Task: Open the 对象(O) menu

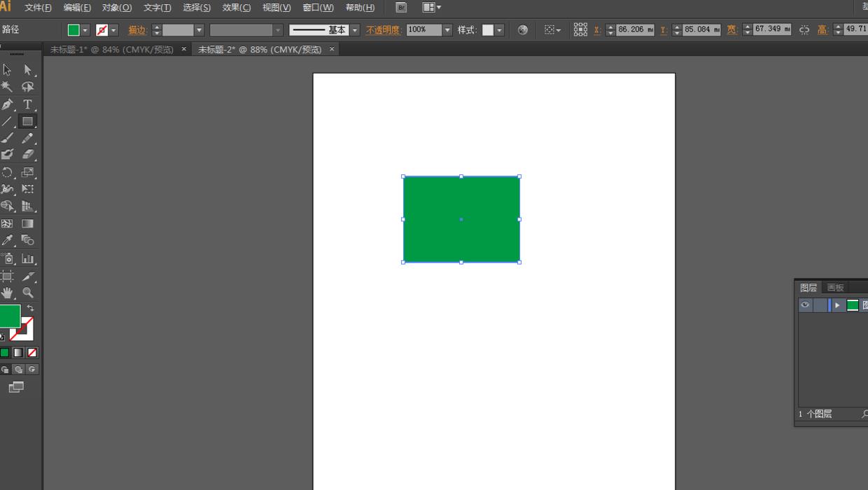Action: tap(117, 8)
